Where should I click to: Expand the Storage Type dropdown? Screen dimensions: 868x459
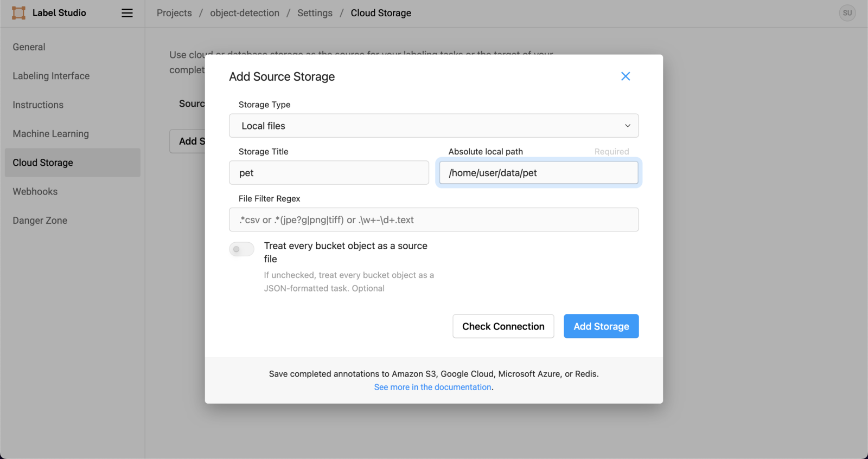(433, 126)
